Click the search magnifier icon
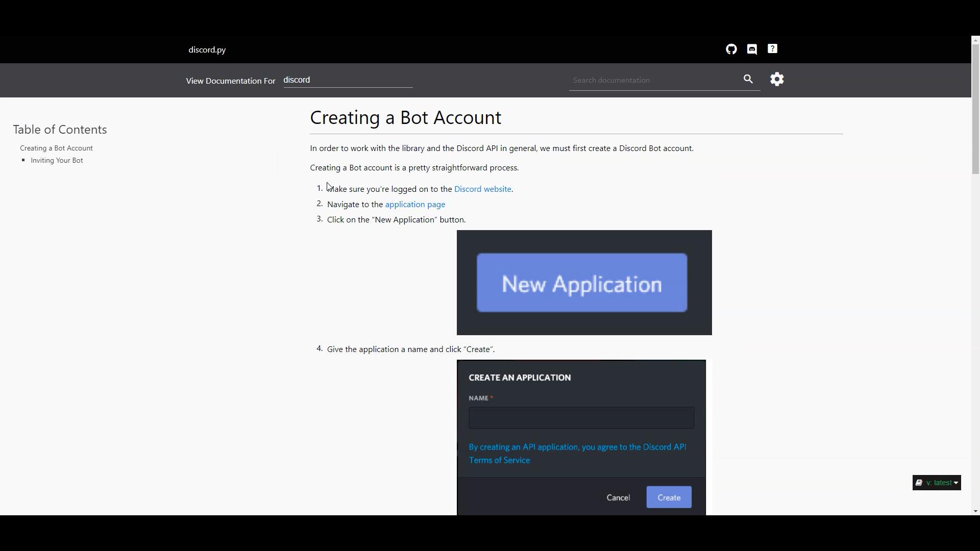This screenshot has height=551, width=980. [748, 79]
